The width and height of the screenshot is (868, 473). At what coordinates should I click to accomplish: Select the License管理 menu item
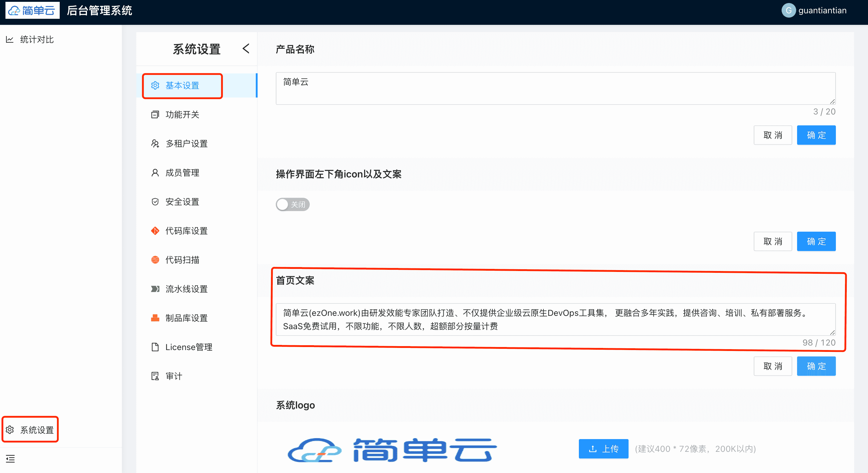click(197, 347)
